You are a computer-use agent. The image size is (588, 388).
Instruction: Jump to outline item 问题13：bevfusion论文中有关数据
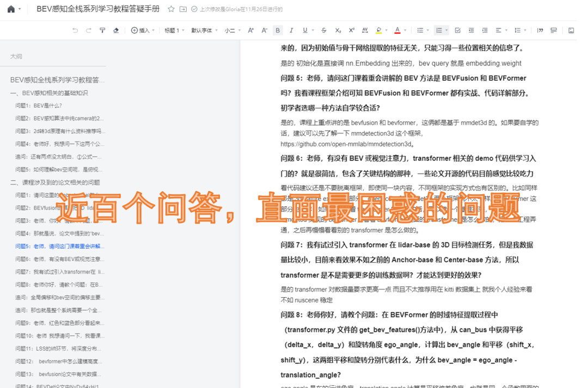coord(58,374)
